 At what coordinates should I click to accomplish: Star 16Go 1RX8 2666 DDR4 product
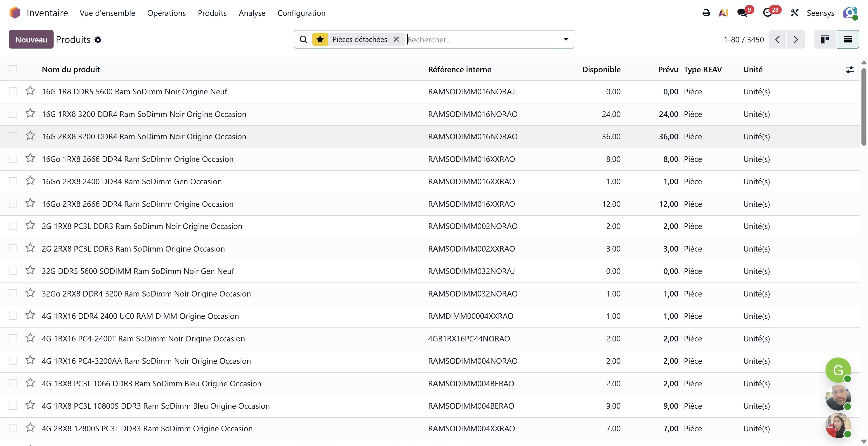(x=30, y=158)
